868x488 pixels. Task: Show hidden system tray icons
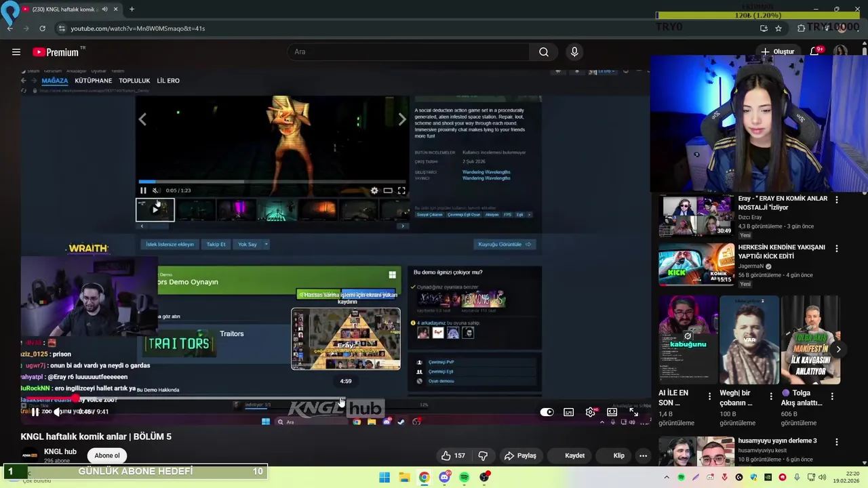pos(667,478)
